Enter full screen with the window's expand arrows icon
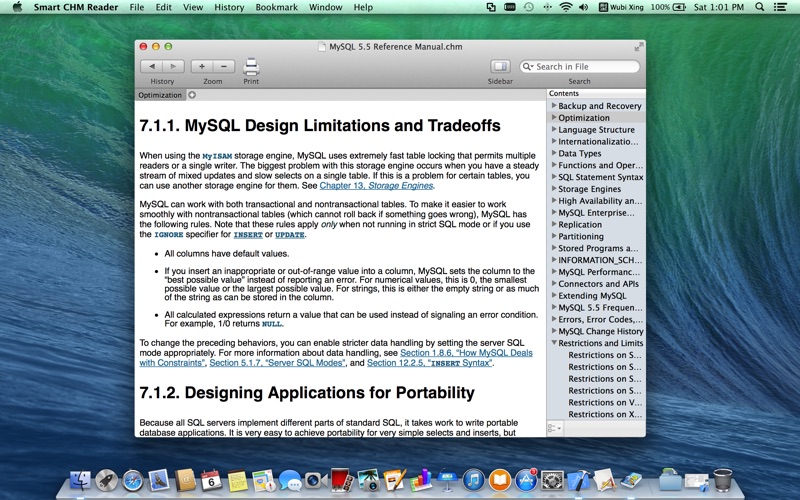The width and height of the screenshot is (800, 500). [638, 47]
